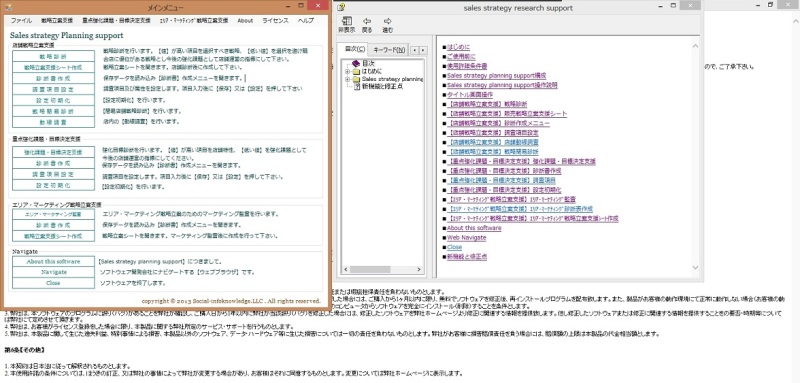This screenshot has width=800, height=383.
Task: Open the 重点強化課題・目標決定支援 menu
Action: pos(116,21)
